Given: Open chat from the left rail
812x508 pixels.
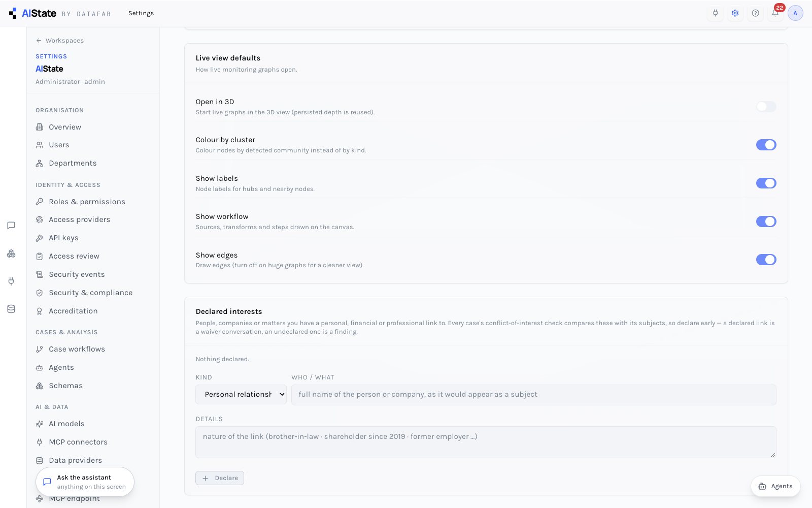Looking at the screenshot, I should 11,226.
